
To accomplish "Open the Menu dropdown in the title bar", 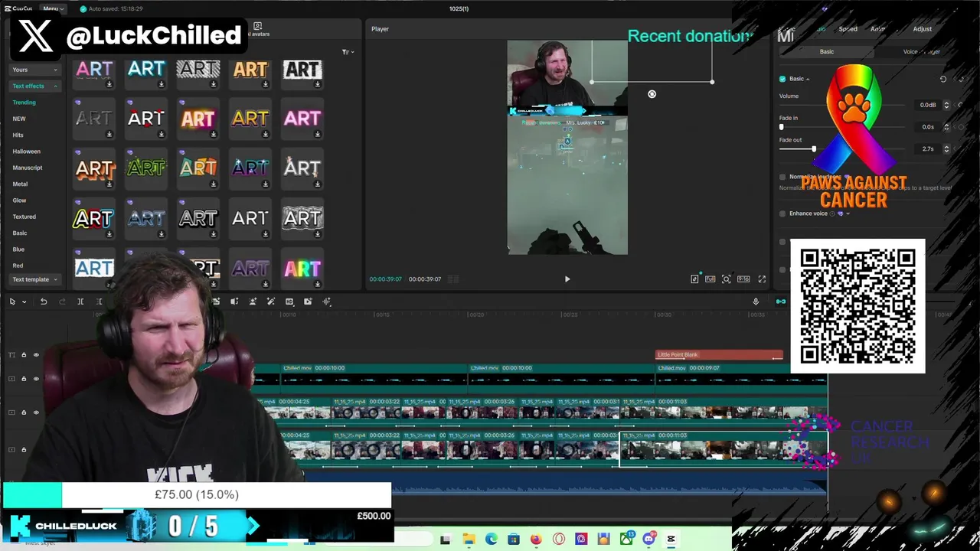I will [53, 8].
